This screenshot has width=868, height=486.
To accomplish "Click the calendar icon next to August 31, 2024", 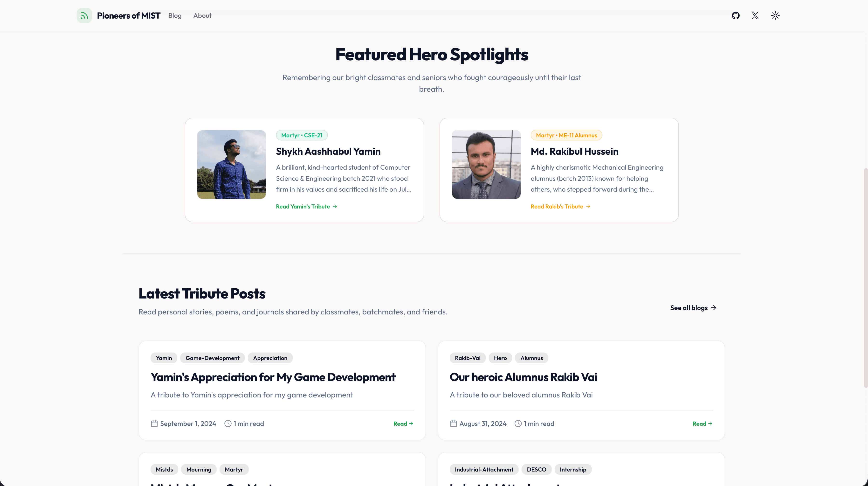I will click(x=454, y=424).
